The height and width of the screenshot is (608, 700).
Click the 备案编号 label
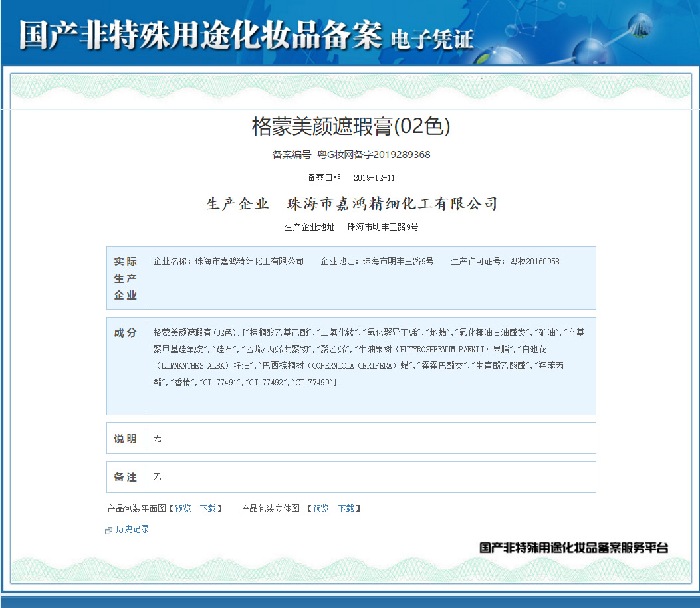[x=292, y=155]
